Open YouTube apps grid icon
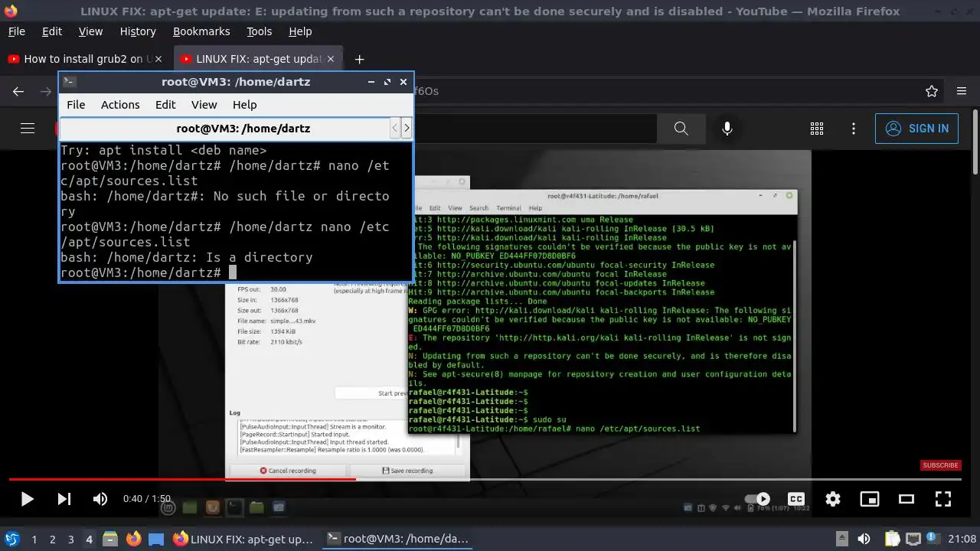Screen dimensions: 980x551 coord(817,129)
